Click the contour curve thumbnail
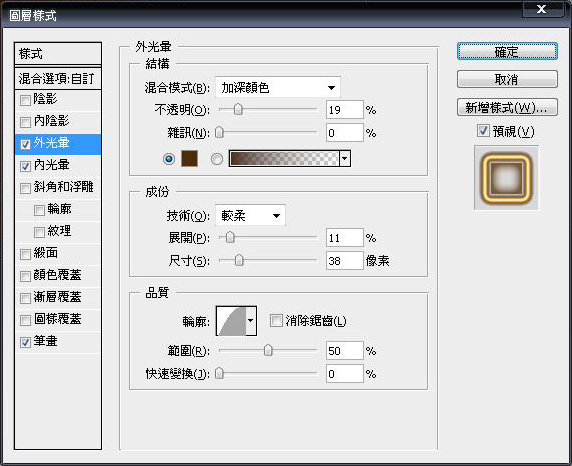This screenshot has height=466, width=572. (231, 321)
